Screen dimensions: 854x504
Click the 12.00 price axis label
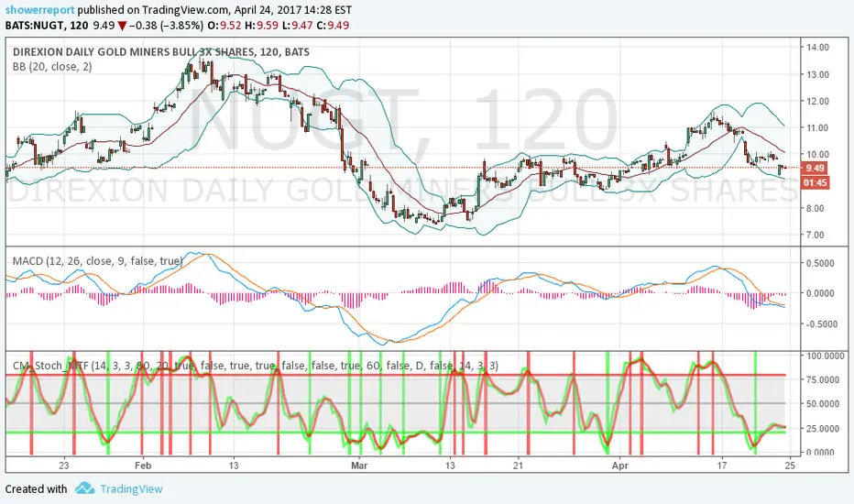click(818, 101)
